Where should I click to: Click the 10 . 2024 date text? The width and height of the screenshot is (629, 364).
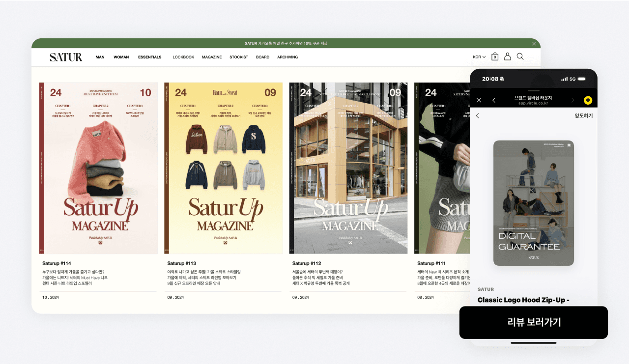[x=51, y=297]
